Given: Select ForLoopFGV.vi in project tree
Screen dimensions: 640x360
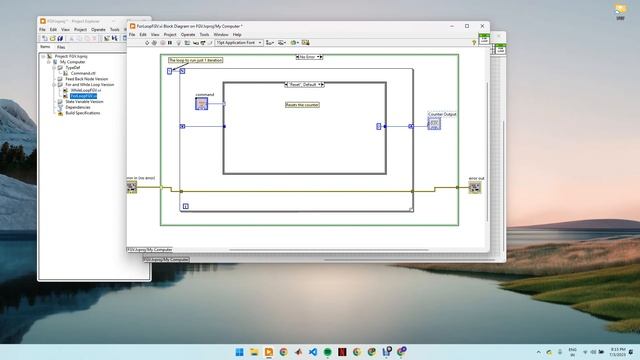Looking at the screenshot, I should point(83,96).
